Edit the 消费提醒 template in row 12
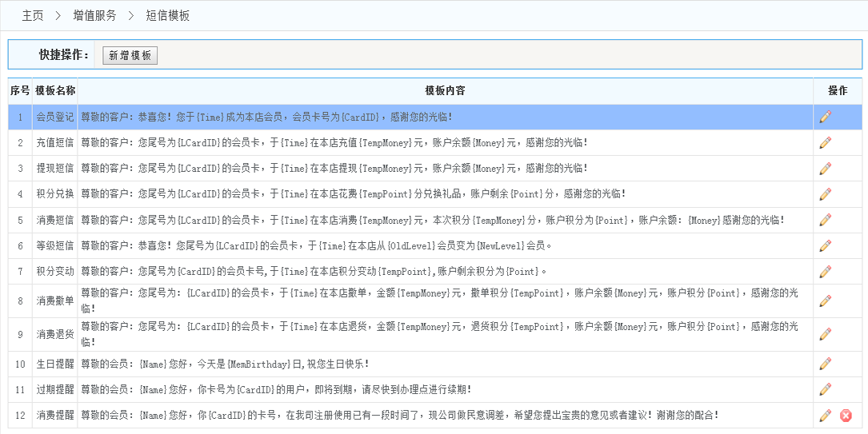Screen dimensions: 868x434 (x=826, y=416)
